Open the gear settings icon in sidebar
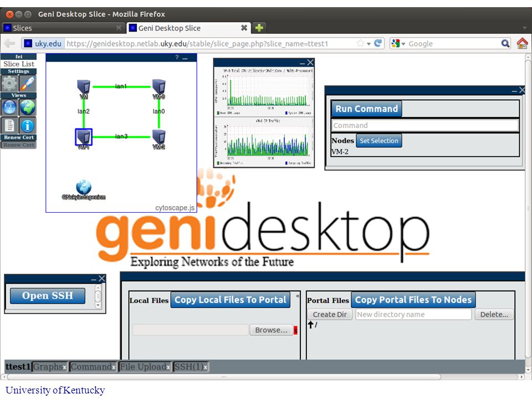Screen dimensions: 532x399 tap(9, 83)
